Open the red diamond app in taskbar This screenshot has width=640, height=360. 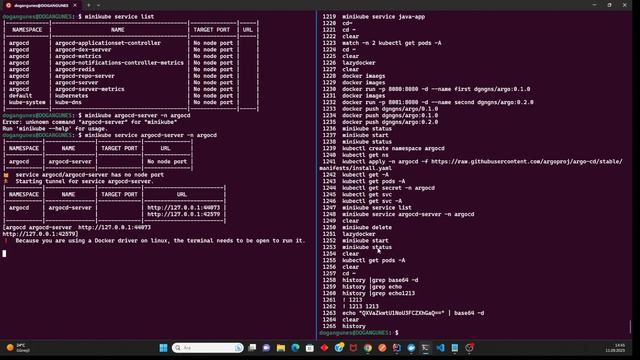(324, 348)
